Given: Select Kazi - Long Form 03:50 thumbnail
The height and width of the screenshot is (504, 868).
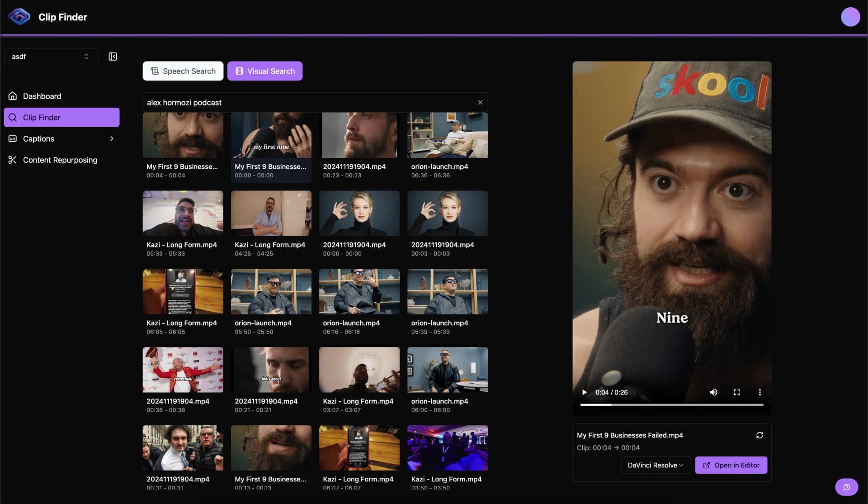Looking at the screenshot, I should tap(448, 448).
